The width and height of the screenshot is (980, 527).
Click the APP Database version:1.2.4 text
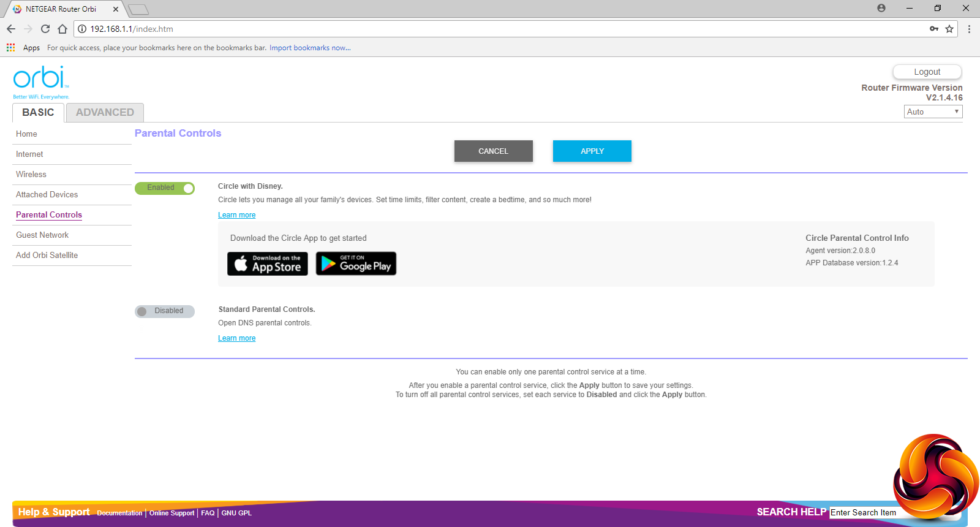pyautogui.click(x=852, y=263)
